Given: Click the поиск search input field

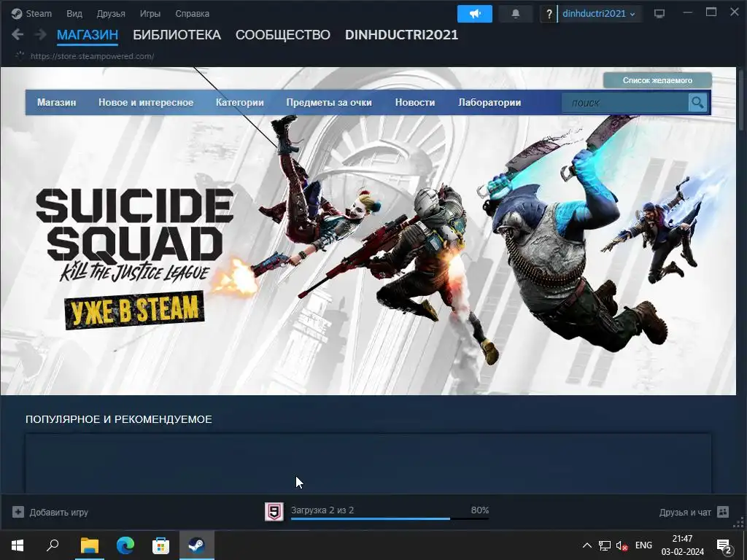Looking at the screenshot, I should [624, 103].
